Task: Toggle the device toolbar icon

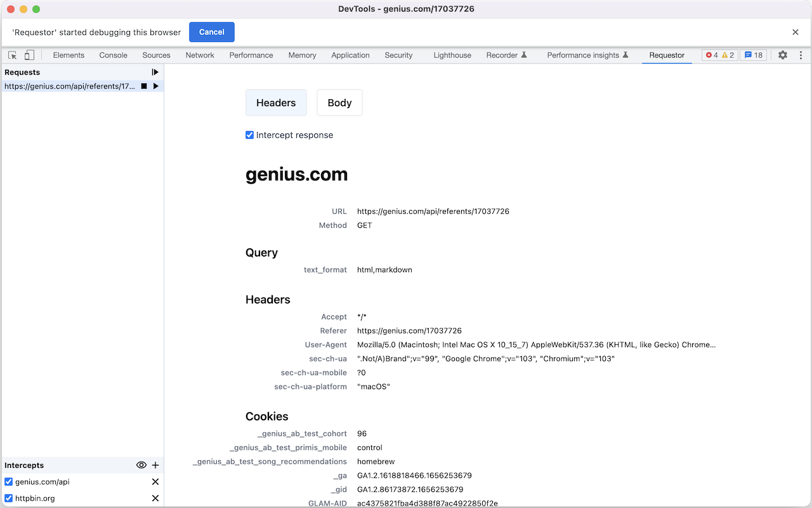Action: point(29,55)
